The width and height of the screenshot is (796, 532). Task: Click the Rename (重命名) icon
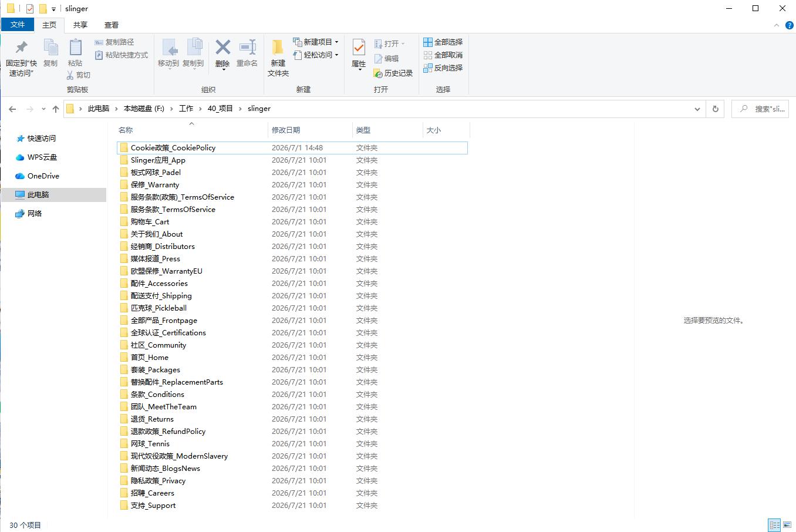(x=247, y=48)
